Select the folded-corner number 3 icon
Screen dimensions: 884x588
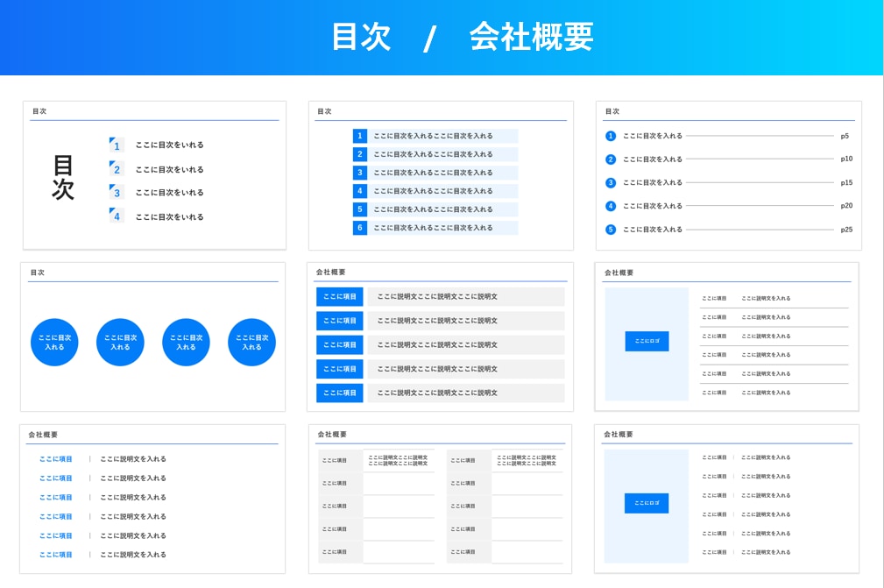(x=117, y=192)
